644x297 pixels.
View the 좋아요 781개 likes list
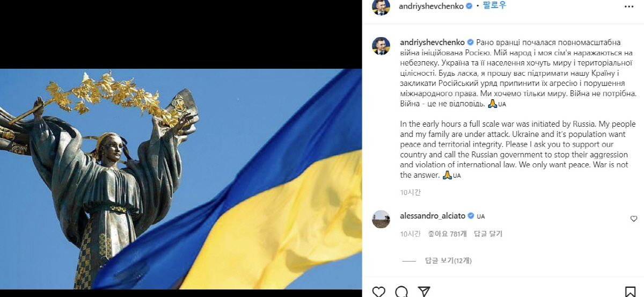(x=448, y=234)
